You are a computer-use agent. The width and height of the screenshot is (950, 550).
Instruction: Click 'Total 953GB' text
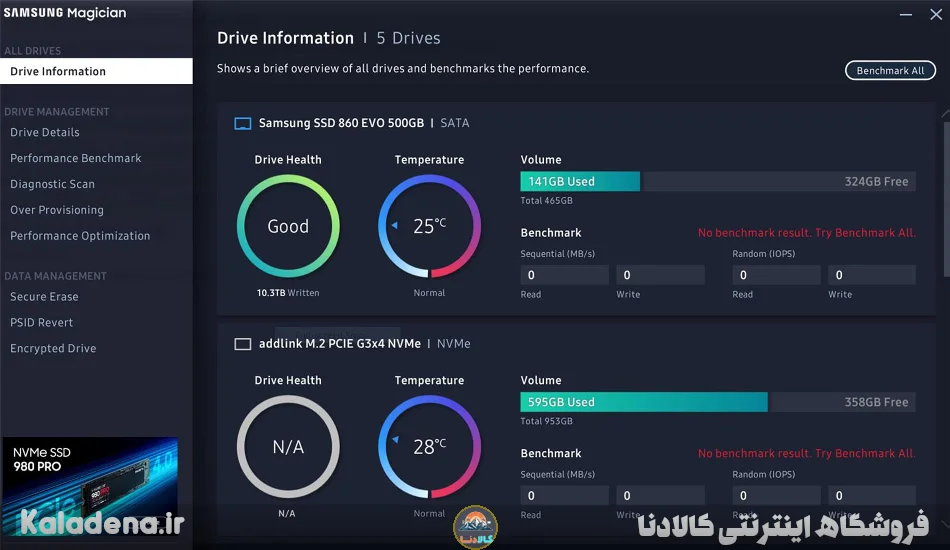click(546, 421)
